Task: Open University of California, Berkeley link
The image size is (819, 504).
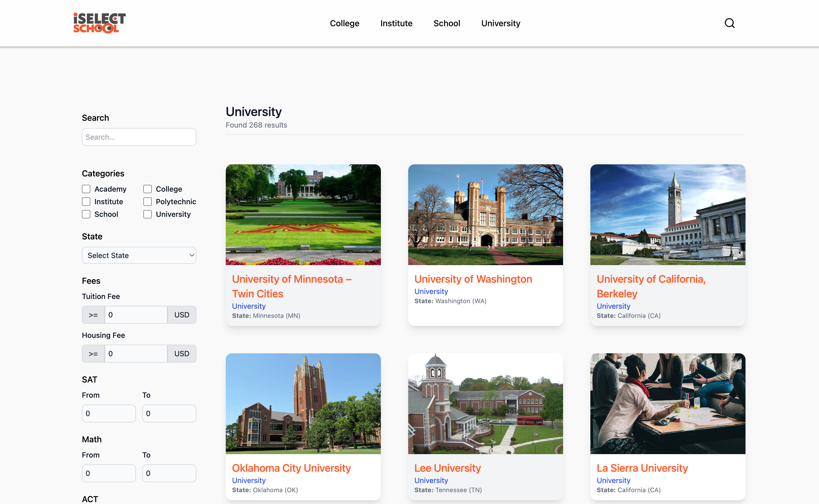Action: [651, 286]
